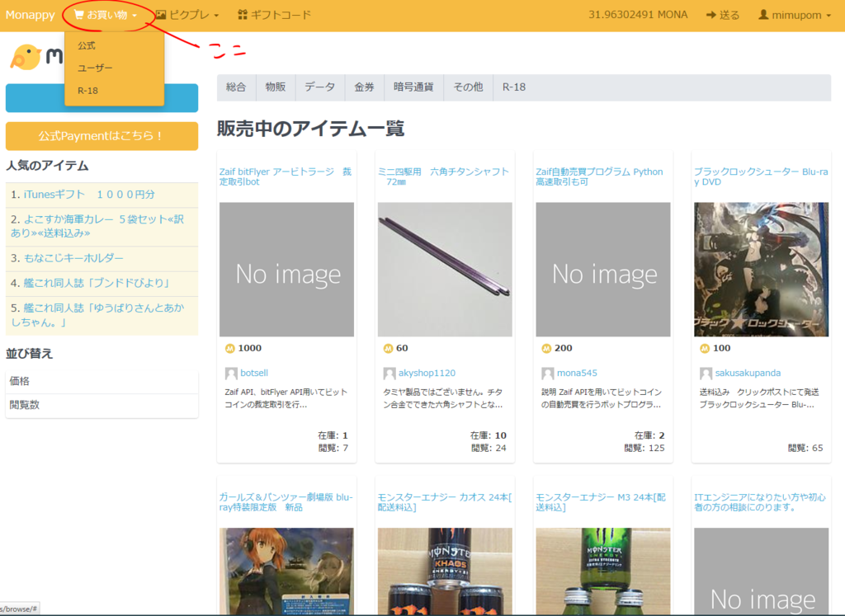
Task: Sort items by 価格
Action: [x=101, y=381]
